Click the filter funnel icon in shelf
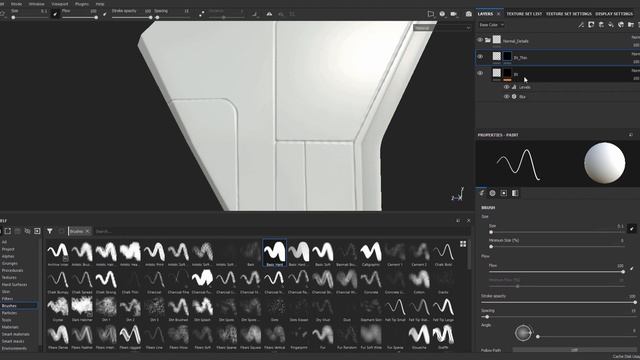This screenshot has width=640, height=360. point(49,231)
